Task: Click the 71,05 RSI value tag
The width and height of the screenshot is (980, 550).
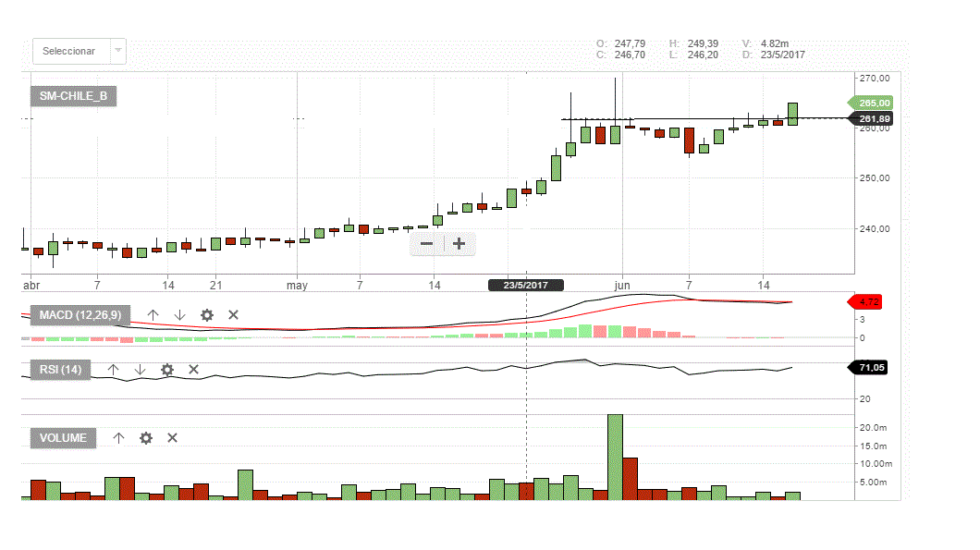Action: [867, 368]
